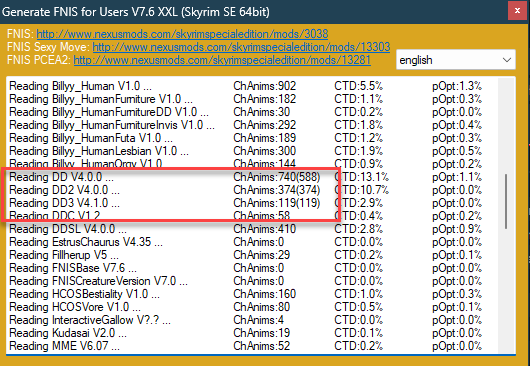Screen dimensions: 530x366
Task: Click the 'CTD:10.7%' value
Action: (362, 190)
